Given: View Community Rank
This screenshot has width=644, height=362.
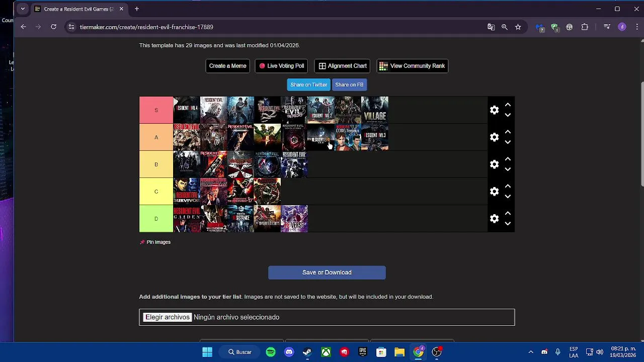Looking at the screenshot, I should [x=412, y=66].
